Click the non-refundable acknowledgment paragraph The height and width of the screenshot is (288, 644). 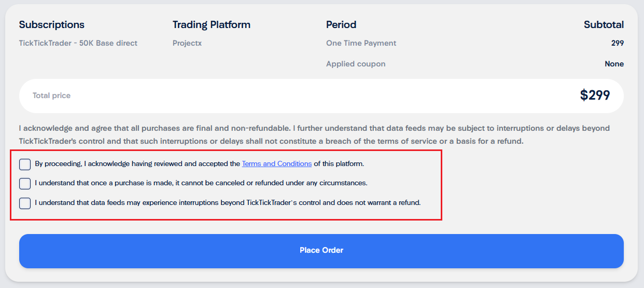point(314,134)
